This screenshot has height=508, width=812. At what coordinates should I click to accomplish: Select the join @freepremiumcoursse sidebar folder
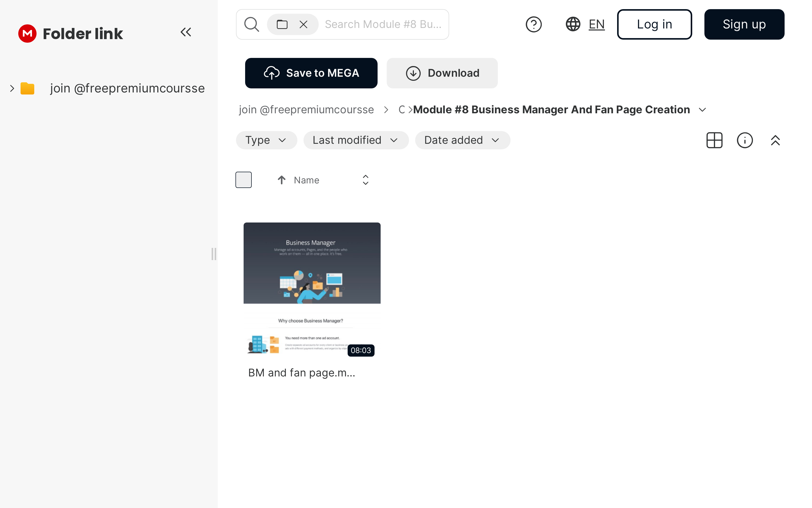127,88
